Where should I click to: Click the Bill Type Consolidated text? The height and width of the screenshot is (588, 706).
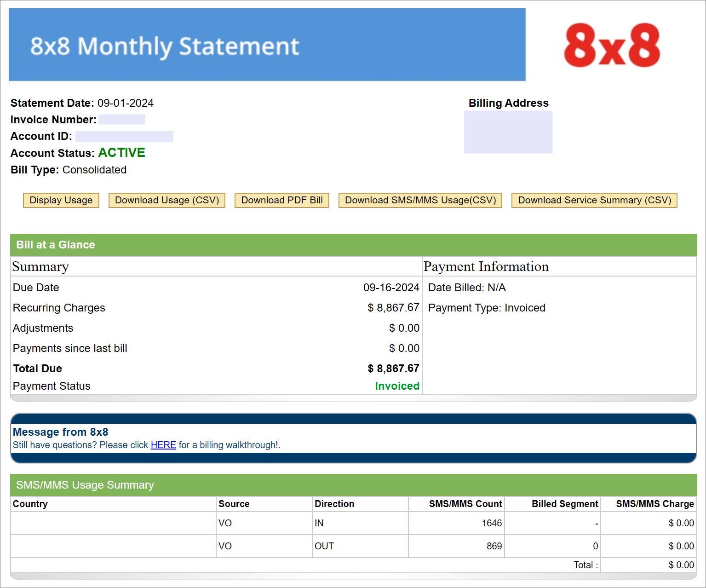69,170
